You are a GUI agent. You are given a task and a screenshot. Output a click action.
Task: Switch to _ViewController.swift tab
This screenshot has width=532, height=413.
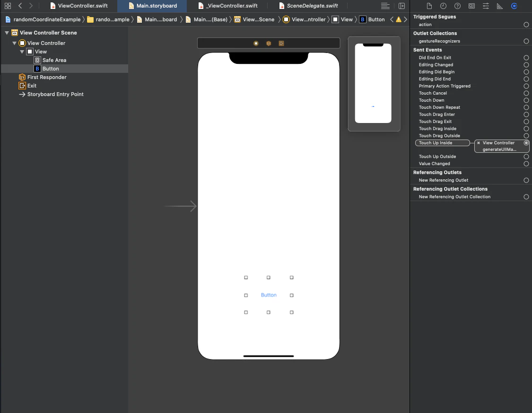[227, 6]
